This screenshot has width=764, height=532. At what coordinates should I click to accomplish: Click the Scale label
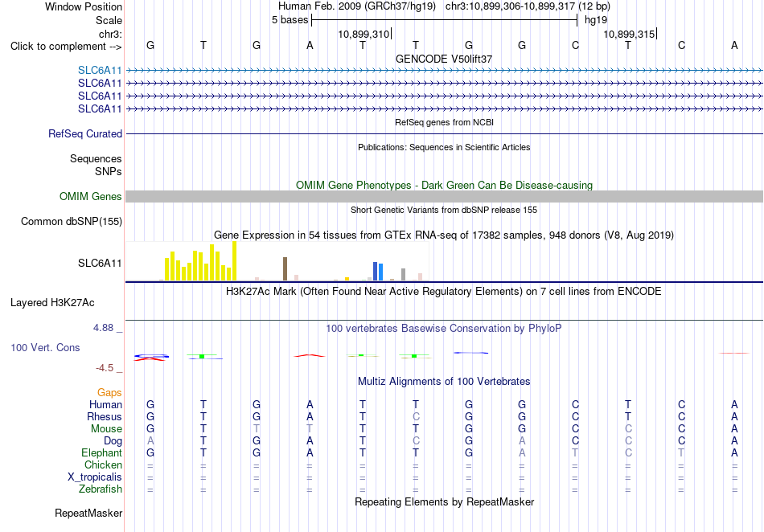click(109, 20)
